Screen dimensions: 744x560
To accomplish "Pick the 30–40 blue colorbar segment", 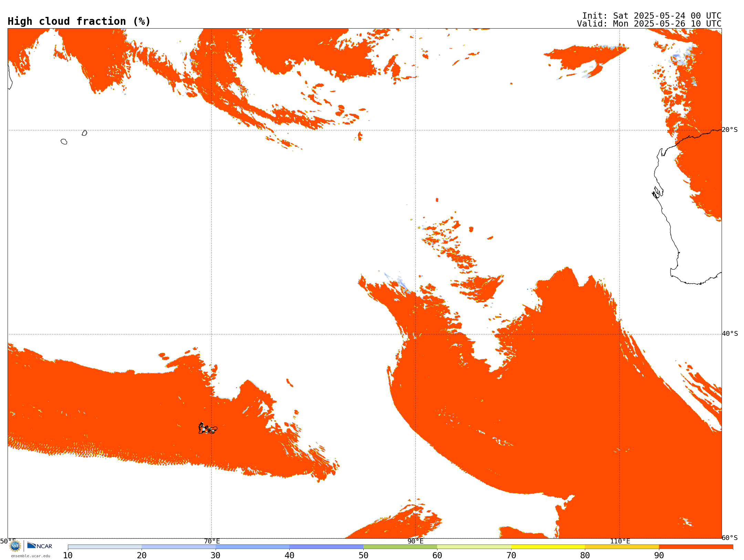I will click(x=252, y=547).
